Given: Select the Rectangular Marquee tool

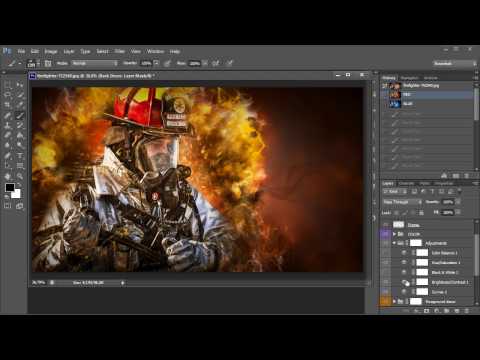Looking at the screenshot, I should (x=7, y=85).
